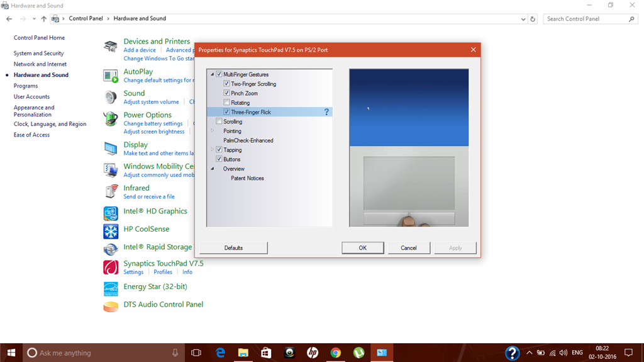This screenshot has height=362, width=644.
Task: Click the Adjust screen brightness link
Action: point(154,132)
